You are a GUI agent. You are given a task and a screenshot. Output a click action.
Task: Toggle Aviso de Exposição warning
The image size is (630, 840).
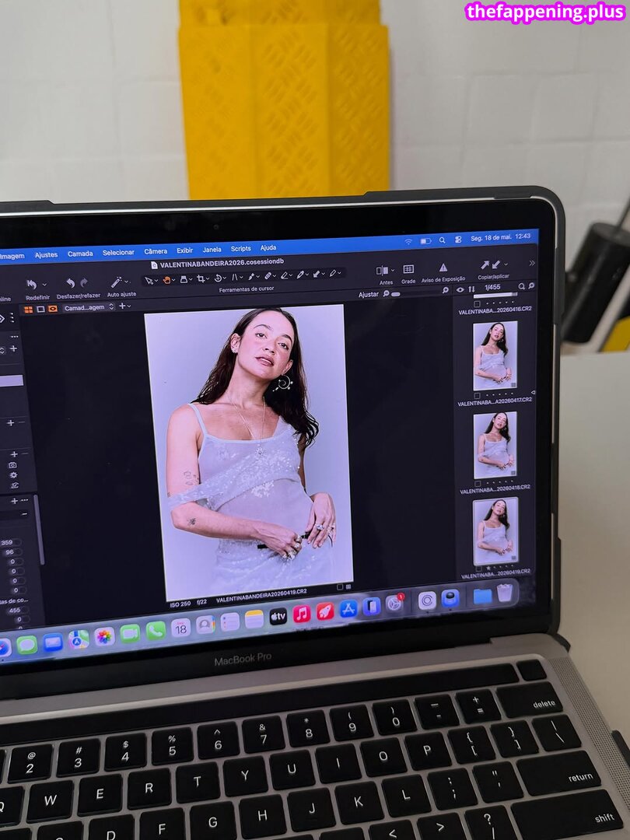(443, 268)
